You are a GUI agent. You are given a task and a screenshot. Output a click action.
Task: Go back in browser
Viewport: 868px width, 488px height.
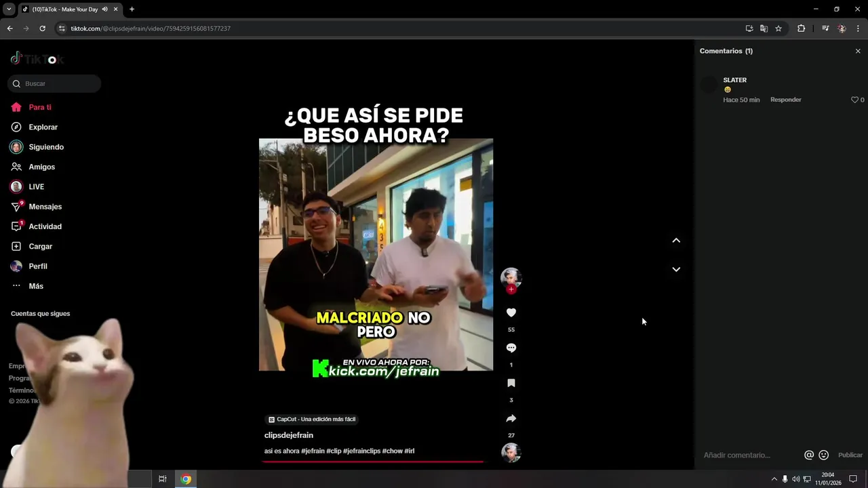pyautogui.click(x=9, y=28)
